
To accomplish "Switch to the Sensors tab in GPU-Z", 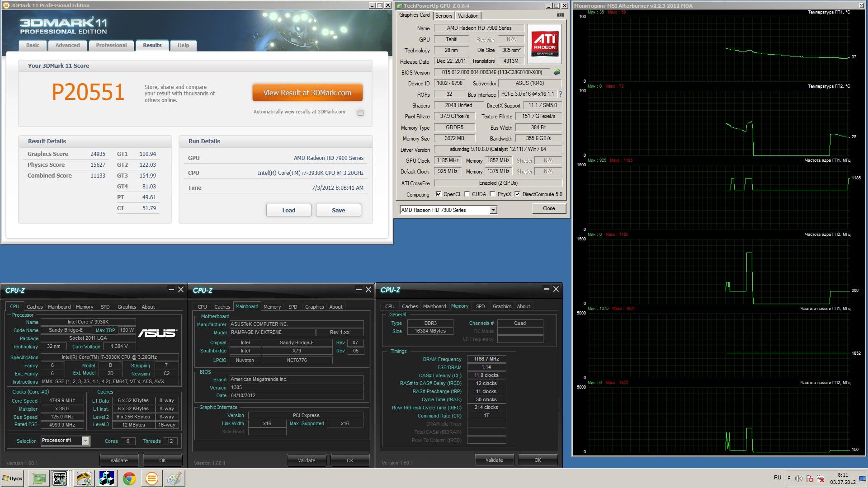I will pos(443,16).
